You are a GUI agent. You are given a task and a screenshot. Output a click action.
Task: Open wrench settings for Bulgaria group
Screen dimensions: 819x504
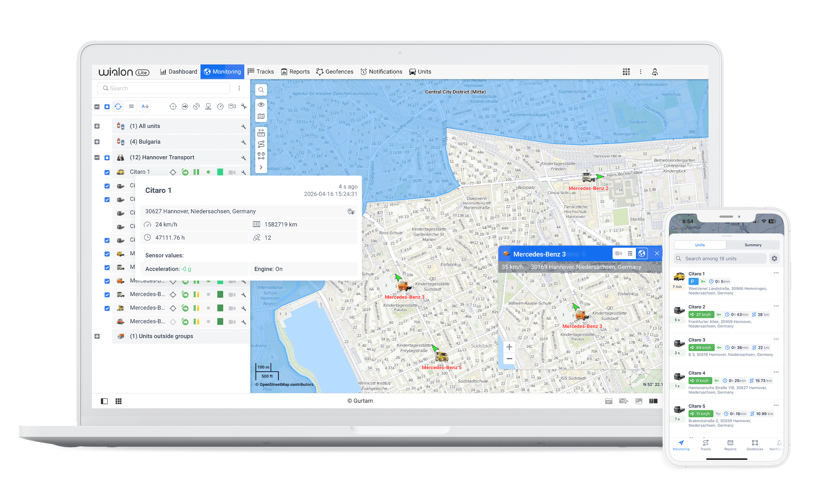(x=244, y=142)
